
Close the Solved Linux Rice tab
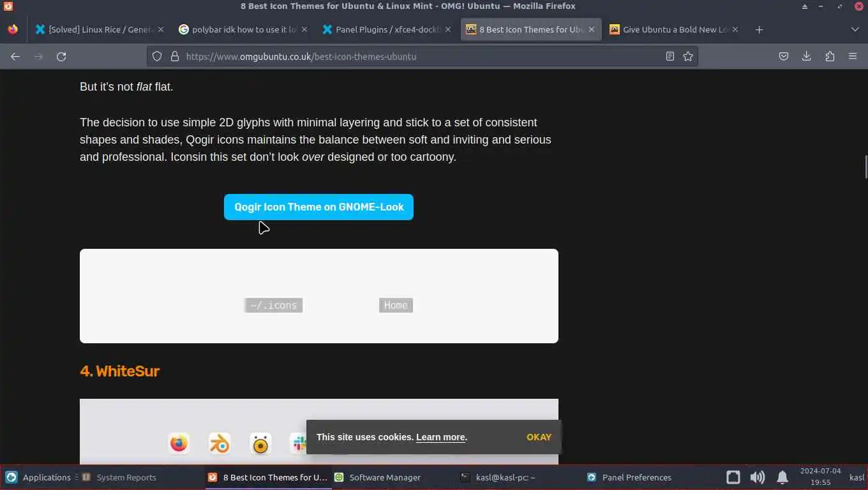pos(160,29)
